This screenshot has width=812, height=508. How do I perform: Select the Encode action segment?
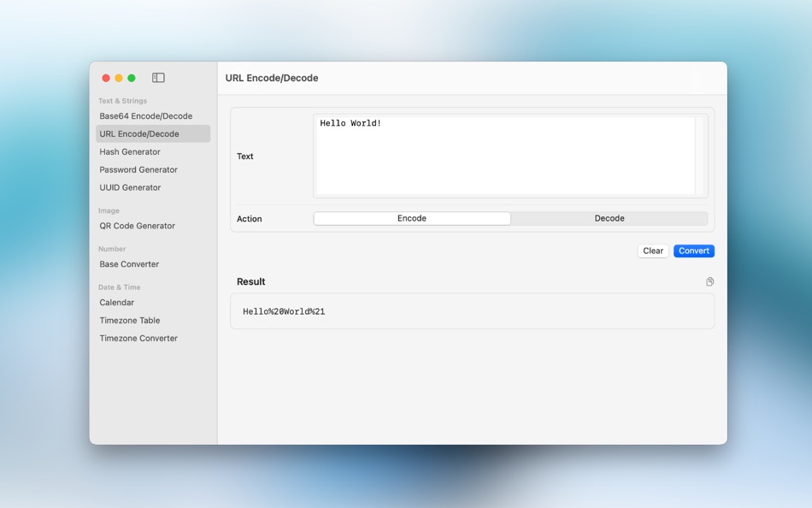point(411,218)
